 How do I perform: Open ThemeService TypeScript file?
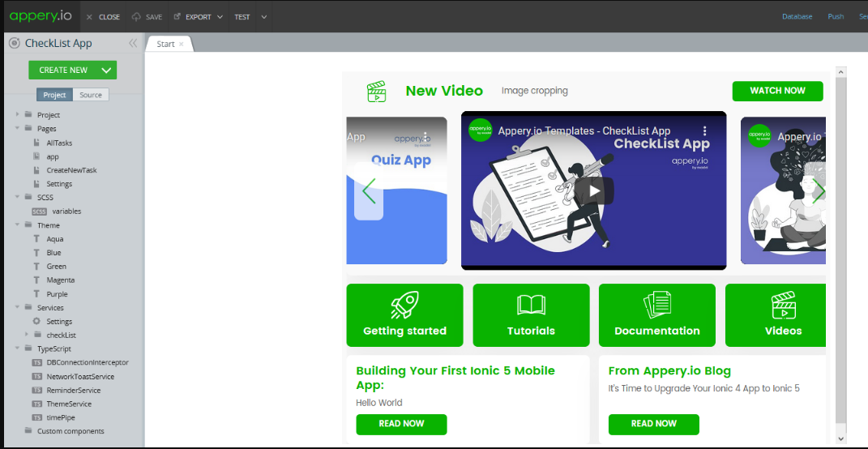coord(69,404)
